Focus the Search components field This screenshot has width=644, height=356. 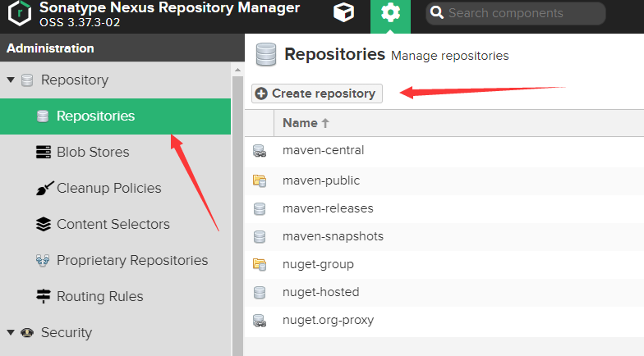516,13
